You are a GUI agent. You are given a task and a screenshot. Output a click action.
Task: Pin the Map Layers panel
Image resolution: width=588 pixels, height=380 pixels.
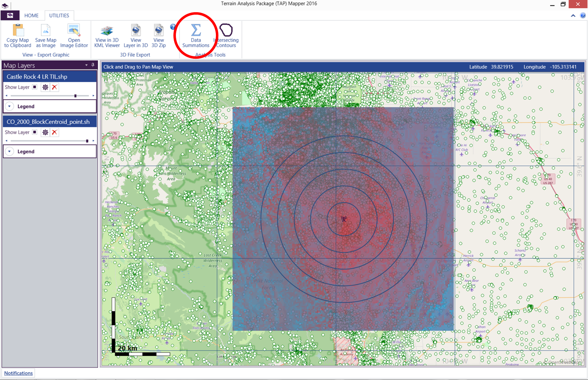[93, 65]
